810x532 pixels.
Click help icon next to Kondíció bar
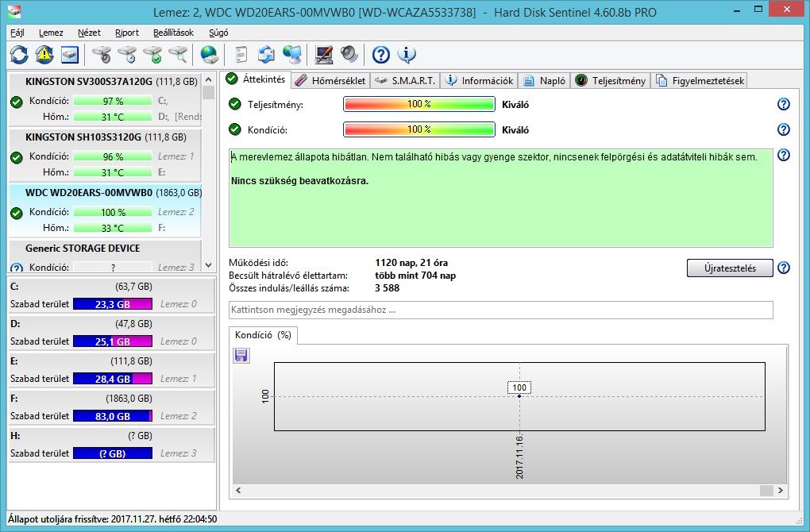pyautogui.click(x=784, y=129)
